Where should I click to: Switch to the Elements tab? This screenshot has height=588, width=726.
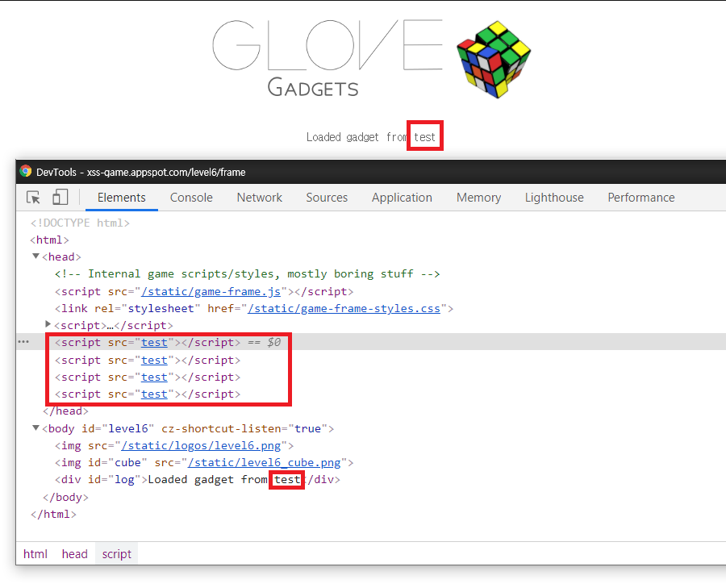pyautogui.click(x=121, y=198)
